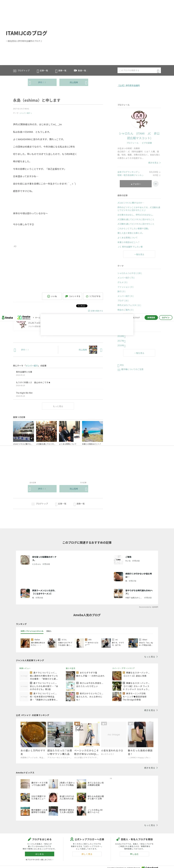Expand the 2017年 archive

click(121, 341)
